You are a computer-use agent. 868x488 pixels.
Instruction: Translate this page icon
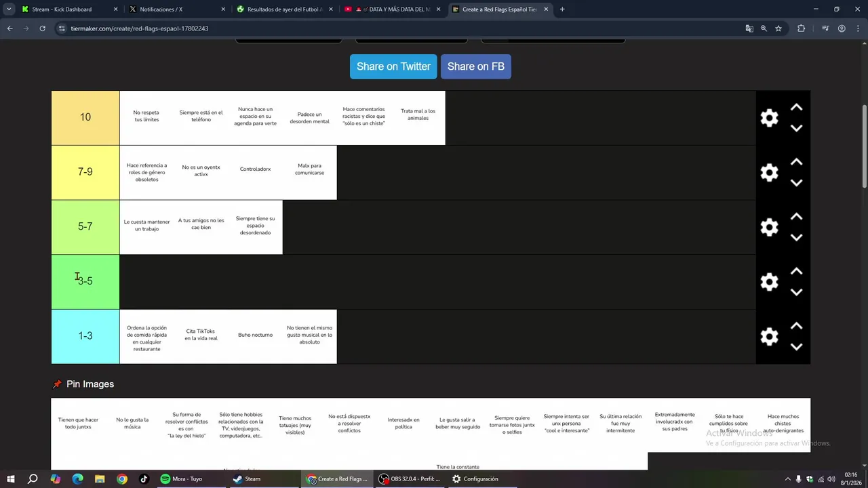pyautogui.click(x=749, y=28)
